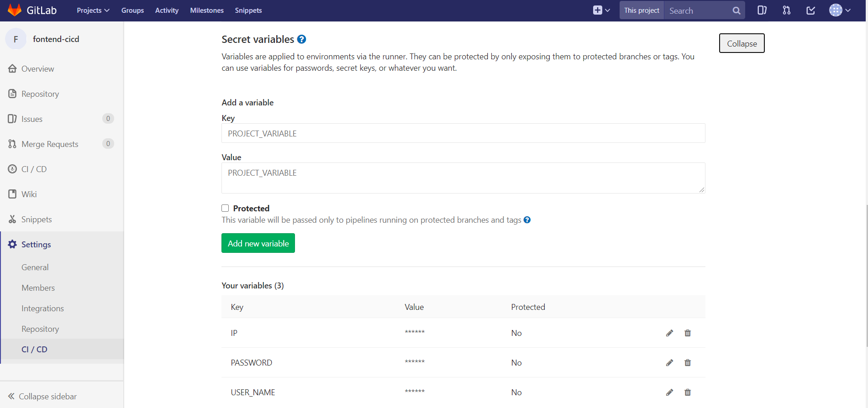Expand the user avatar dropdown arrow
The image size is (868, 408).
pyautogui.click(x=848, y=10)
